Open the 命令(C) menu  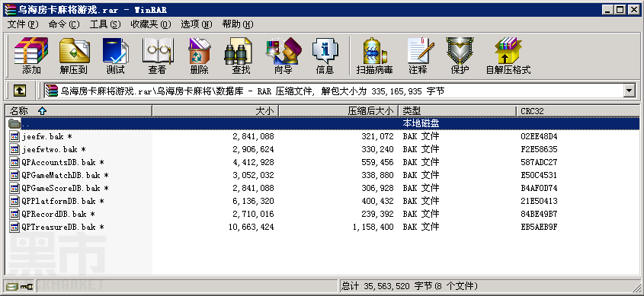[x=64, y=24]
